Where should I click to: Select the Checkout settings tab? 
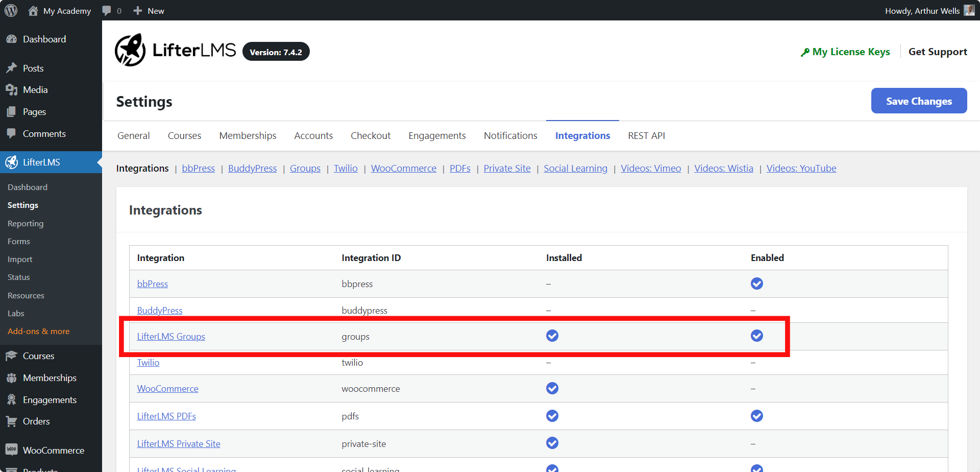point(371,136)
